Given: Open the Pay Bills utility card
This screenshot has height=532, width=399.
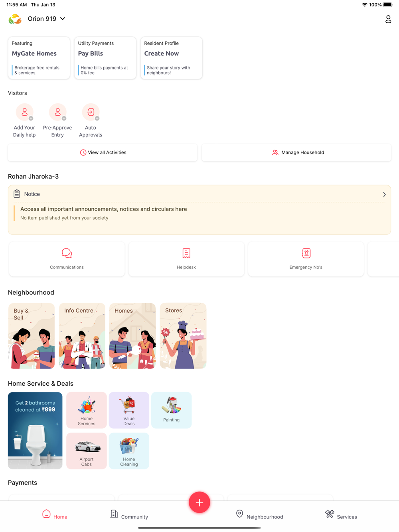Looking at the screenshot, I should coord(105,58).
